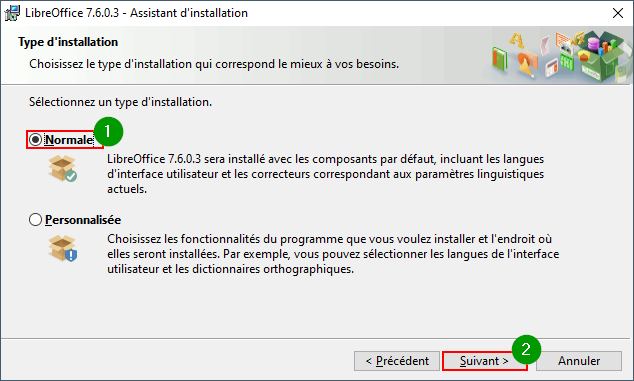Click the golden letter A in banner artwork
This screenshot has width=634, height=381.
tap(516, 41)
